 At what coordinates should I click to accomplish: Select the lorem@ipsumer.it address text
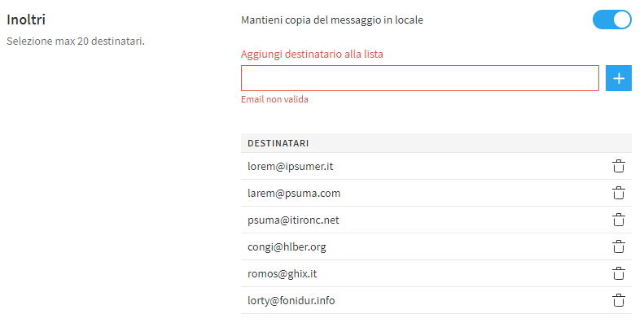pos(291,167)
